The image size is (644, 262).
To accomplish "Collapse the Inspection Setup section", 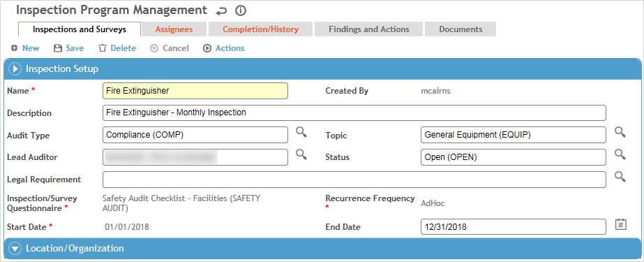I will point(15,68).
